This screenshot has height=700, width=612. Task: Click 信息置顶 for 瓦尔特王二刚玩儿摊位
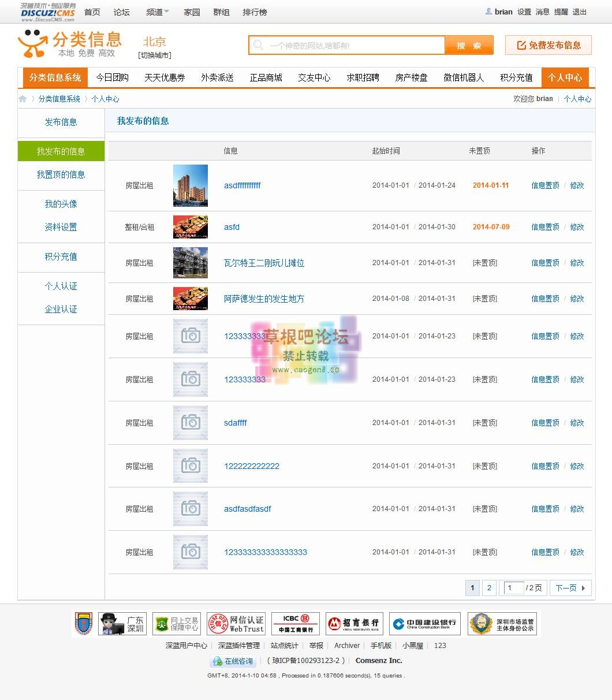coord(544,262)
